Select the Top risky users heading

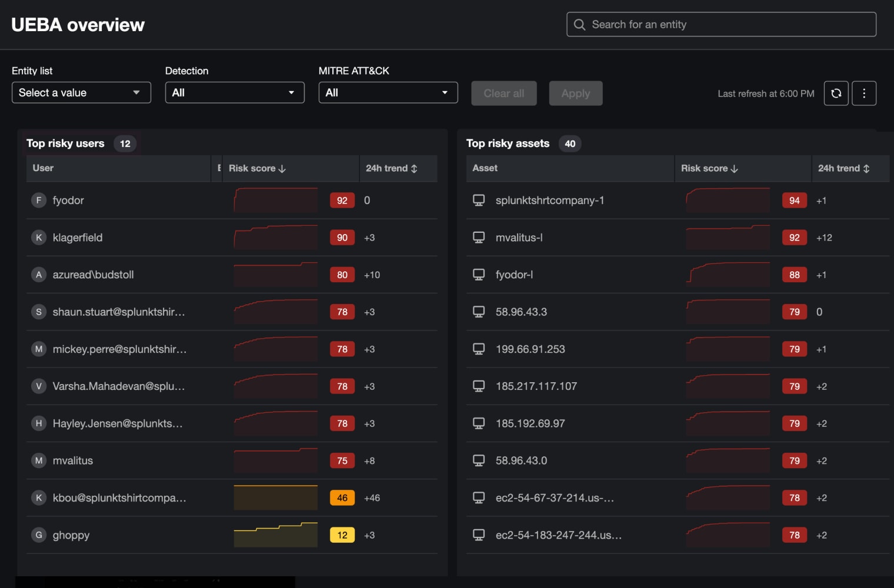click(65, 143)
